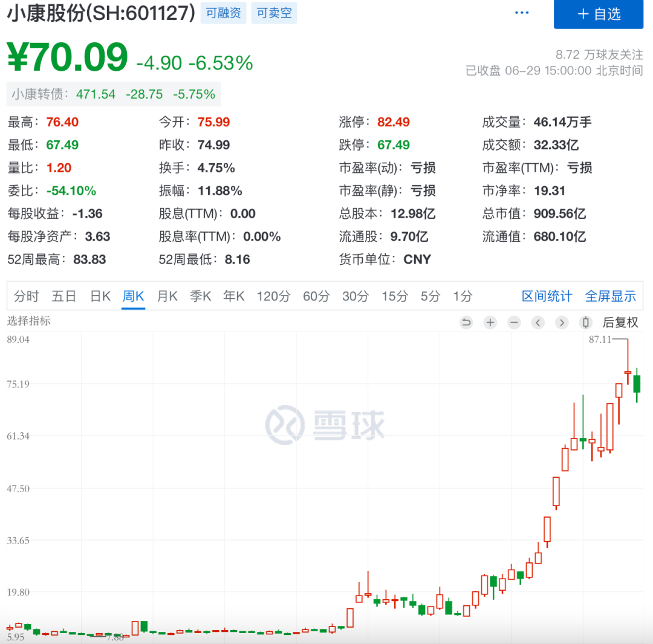Toggle the 可卖空 short-selling badge
The width and height of the screenshot is (653, 644).
[274, 13]
